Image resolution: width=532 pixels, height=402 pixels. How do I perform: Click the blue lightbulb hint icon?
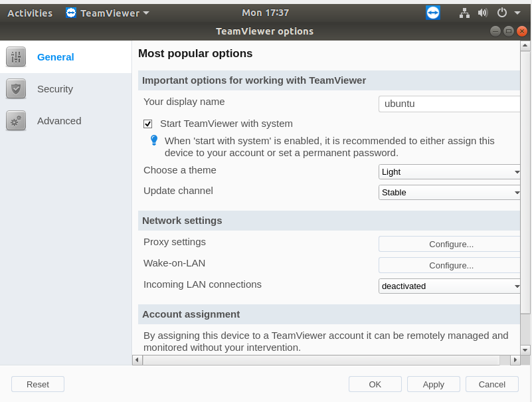click(x=154, y=140)
